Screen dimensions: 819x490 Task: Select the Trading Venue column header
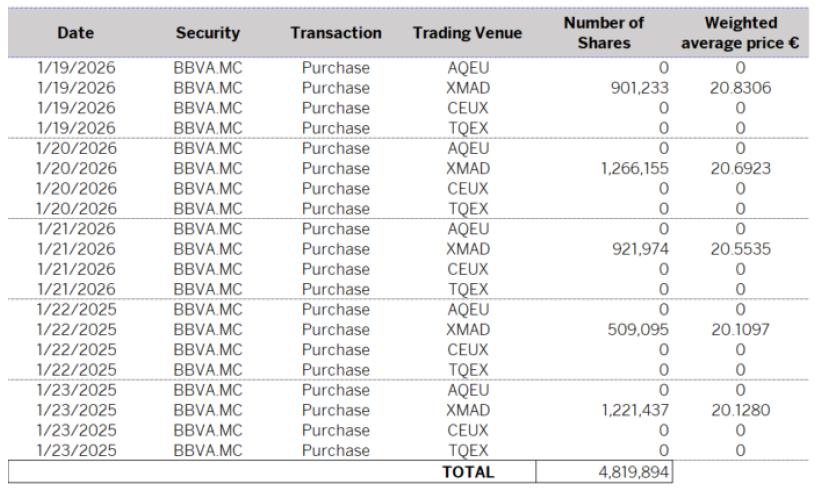tap(467, 33)
